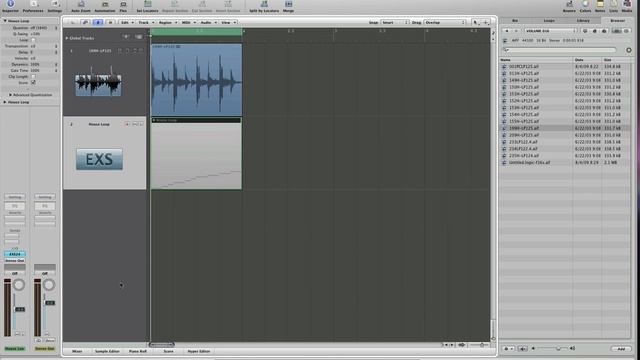Click the Hoose Loop channel volume fader
The height and width of the screenshot is (360, 640).
tap(19, 309)
